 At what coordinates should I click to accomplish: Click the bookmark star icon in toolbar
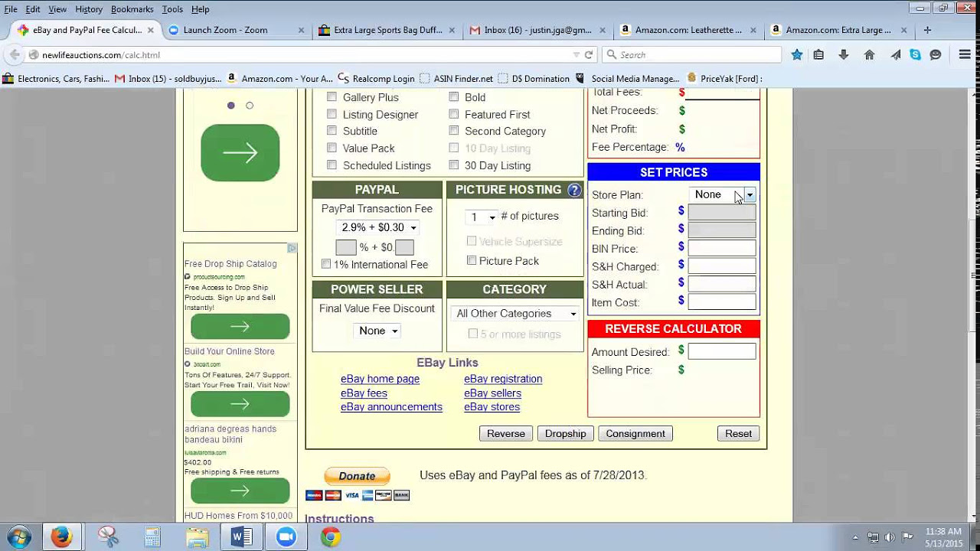797,54
